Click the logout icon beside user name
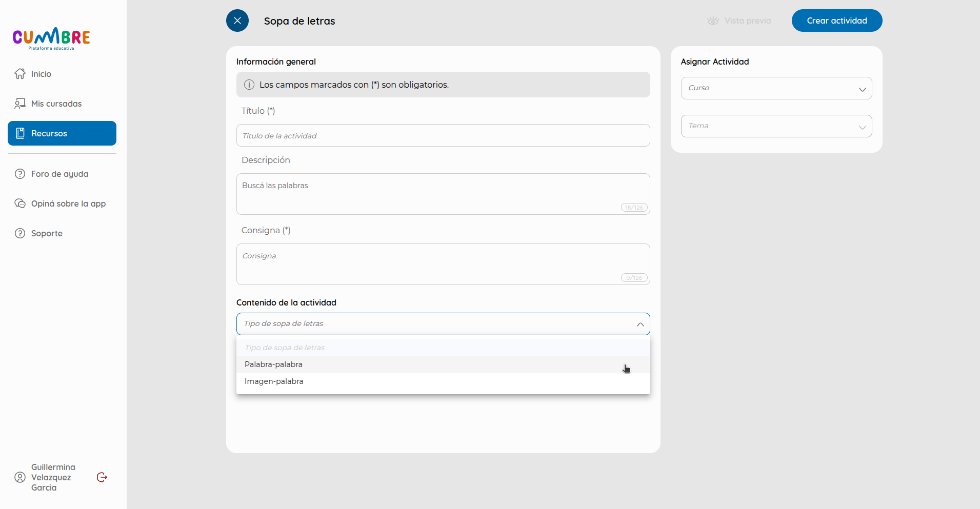Viewport: 980px width, 509px height. [x=102, y=477]
